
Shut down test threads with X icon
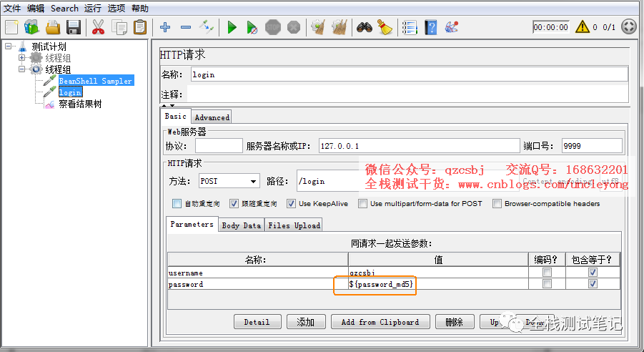[294, 28]
